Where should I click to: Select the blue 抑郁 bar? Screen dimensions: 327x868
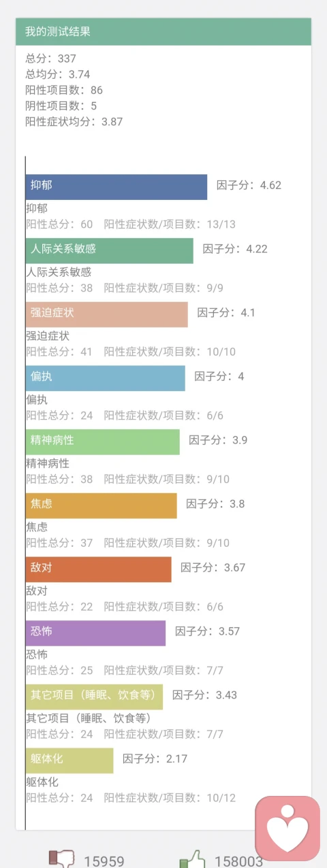116,187
